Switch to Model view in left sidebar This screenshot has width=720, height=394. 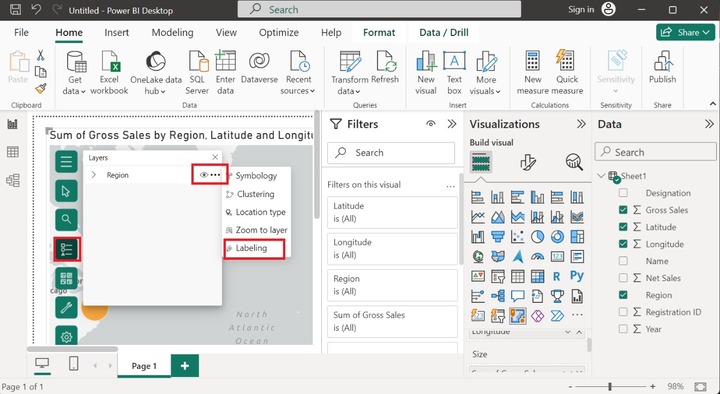[12, 180]
